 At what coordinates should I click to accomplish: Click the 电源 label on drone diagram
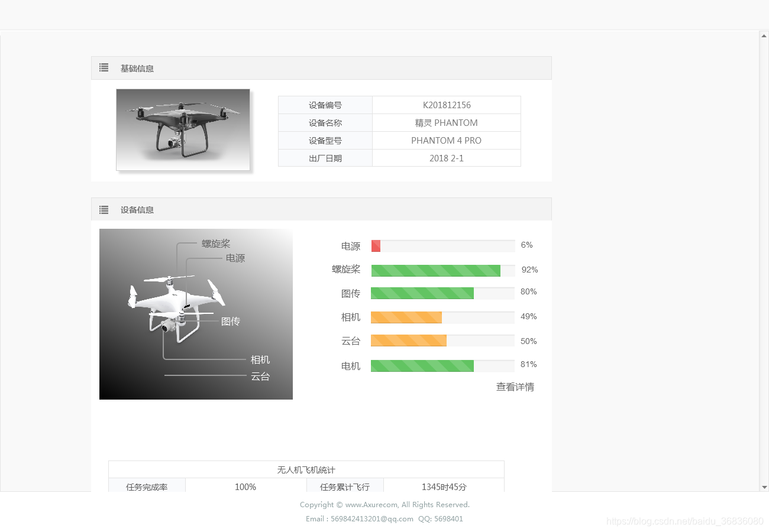pyautogui.click(x=235, y=258)
